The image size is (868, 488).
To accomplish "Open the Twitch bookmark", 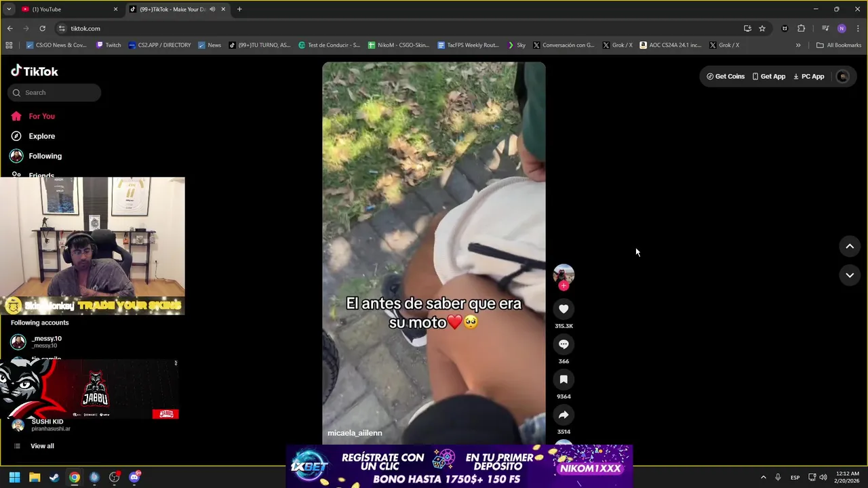I will click(108, 45).
